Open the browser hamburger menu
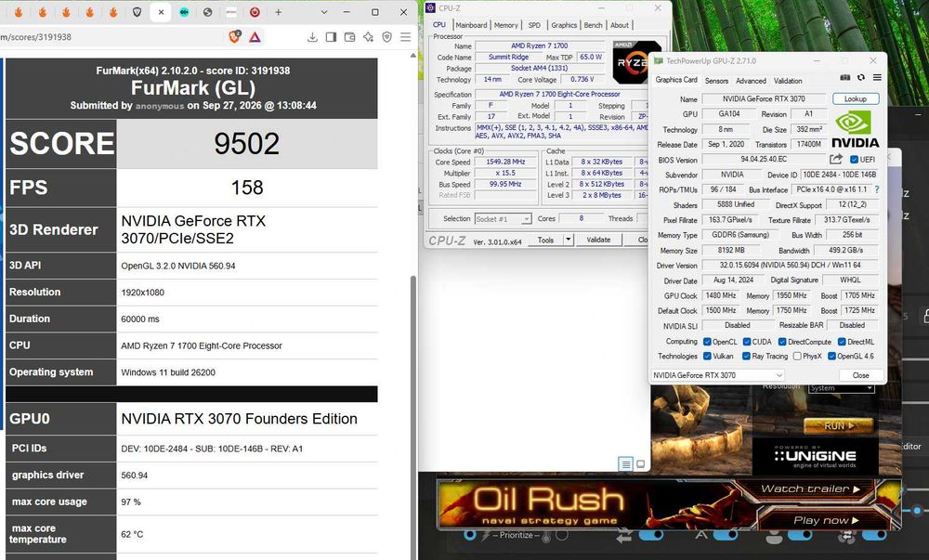Image resolution: width=929 pixels, height=560 pixels. 405,37
